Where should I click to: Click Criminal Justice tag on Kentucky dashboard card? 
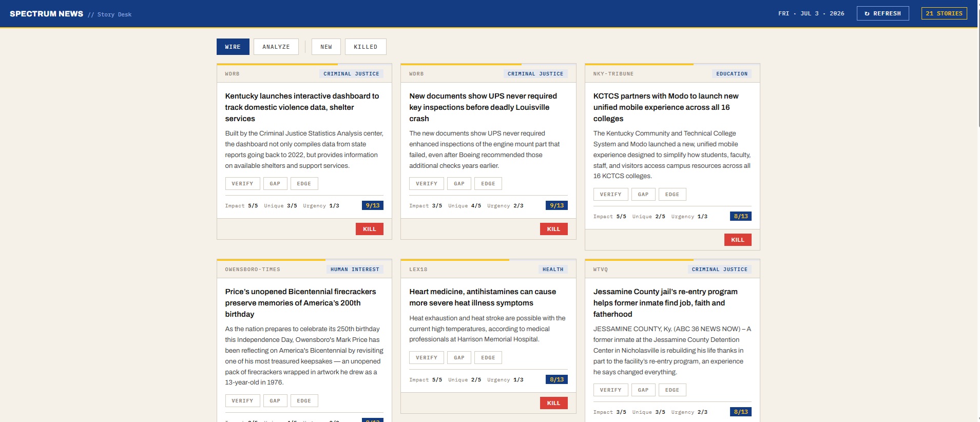(x=351, y=74)
